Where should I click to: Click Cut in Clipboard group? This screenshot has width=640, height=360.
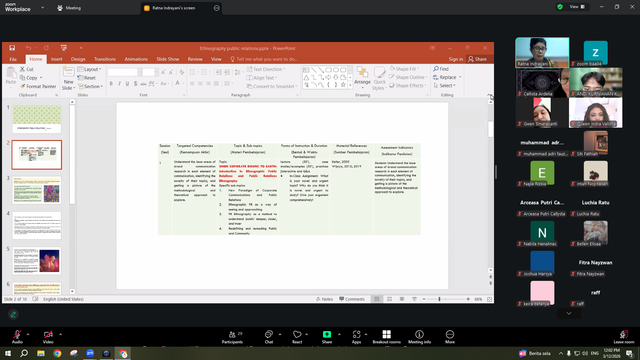coord(27,69)
